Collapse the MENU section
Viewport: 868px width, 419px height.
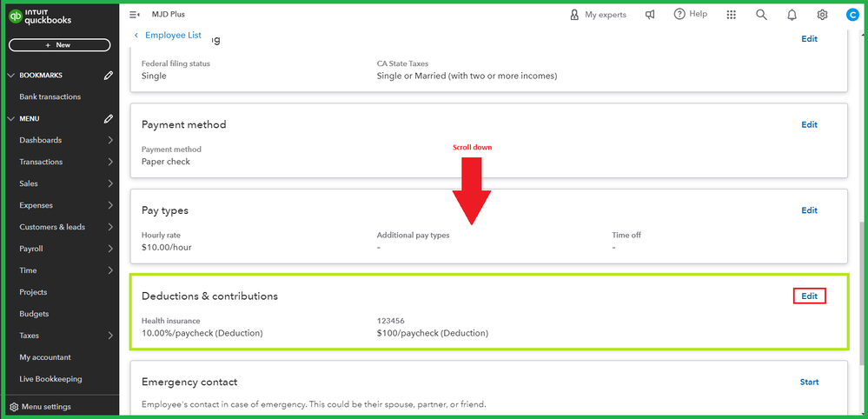pyautogui.click(x=11, y=118)
